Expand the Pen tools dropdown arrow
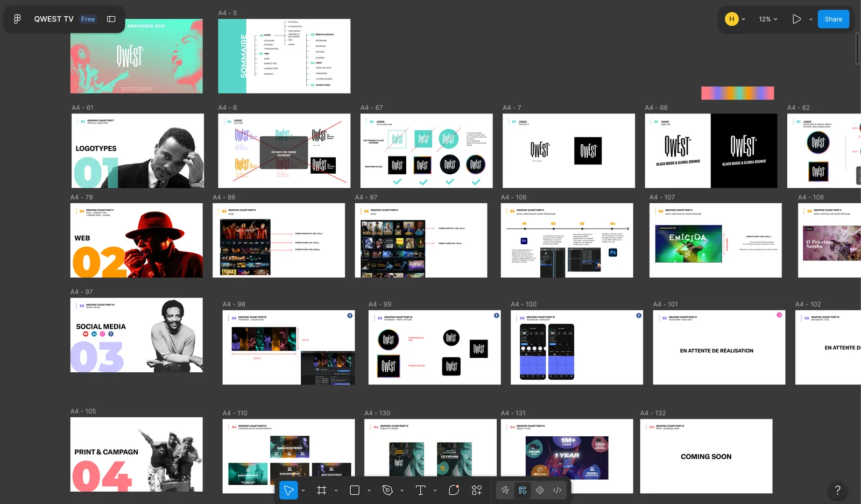 coord(402,491)
